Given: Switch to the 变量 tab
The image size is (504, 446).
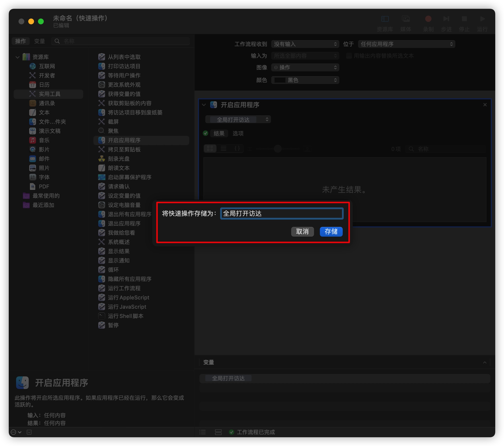Looking at the screenshot, I should 39,41.
